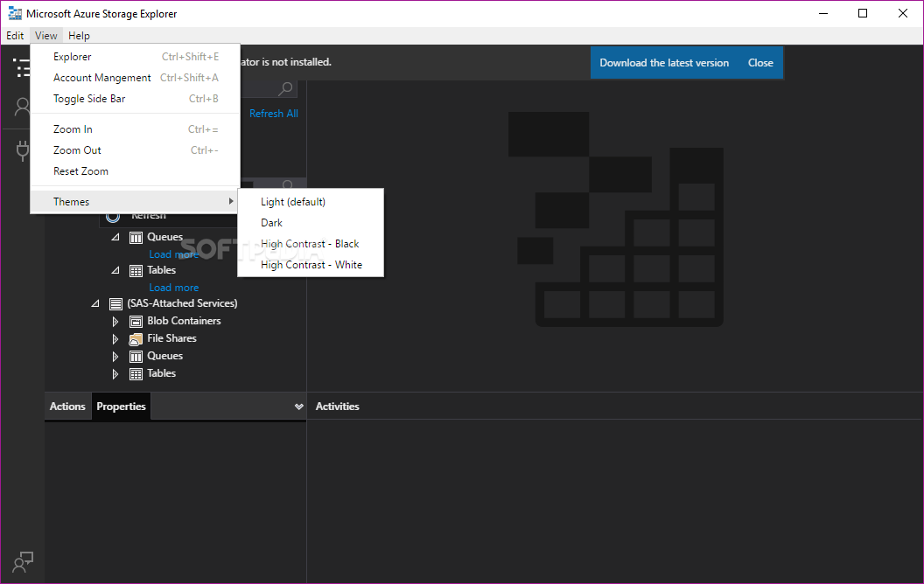Expand Tables under SAS-Attached Services
The height and width of the screenshot is (584, 924).
pos(115,374)
